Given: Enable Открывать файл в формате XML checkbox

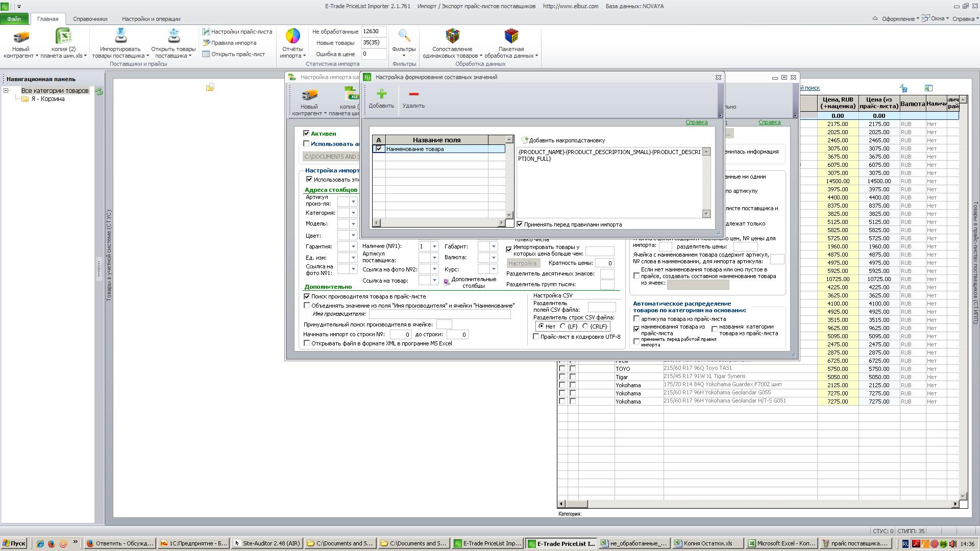Looking at the screenshot, I should pyautogui.click(x=307, y=343).
